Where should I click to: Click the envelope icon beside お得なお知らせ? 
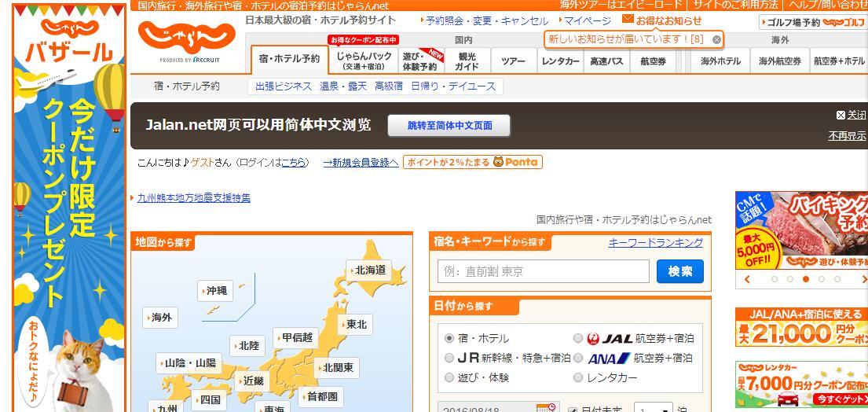point(628,19)
